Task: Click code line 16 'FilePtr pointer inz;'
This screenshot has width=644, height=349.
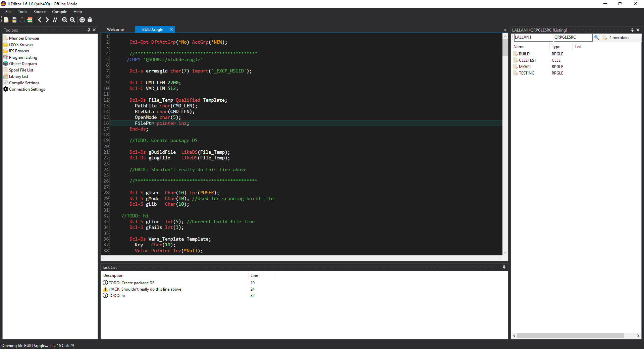Action: point(162,123)
